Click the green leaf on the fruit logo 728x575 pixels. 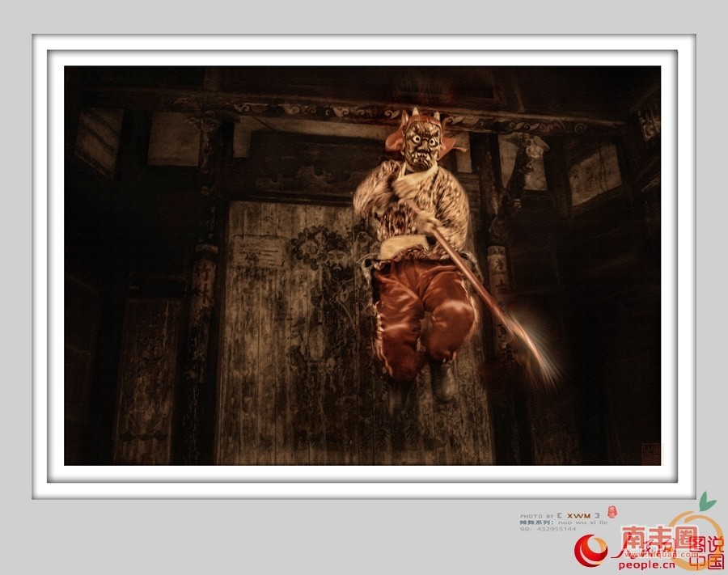click(x=707, y=500)
